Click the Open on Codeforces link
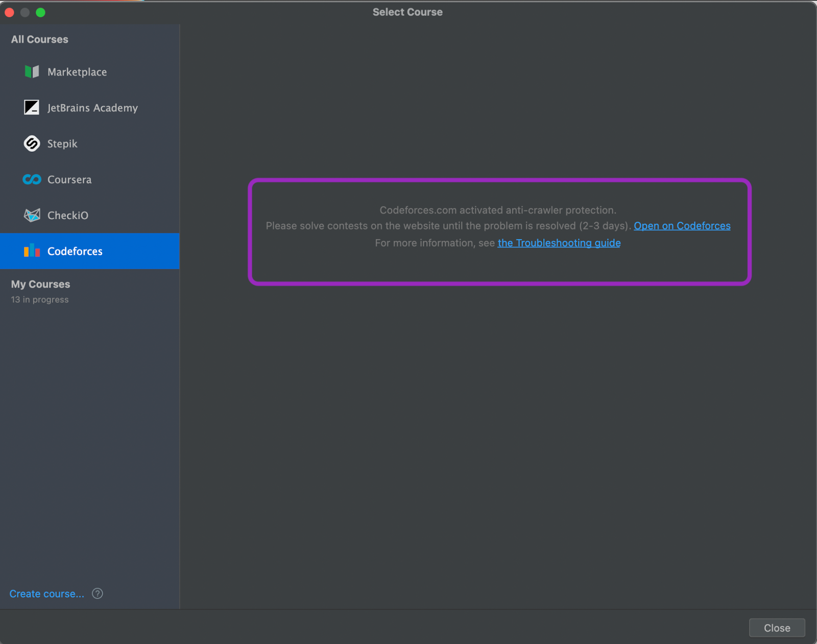The width and height of the screenshot is (817, 644). tap(682, 226)
